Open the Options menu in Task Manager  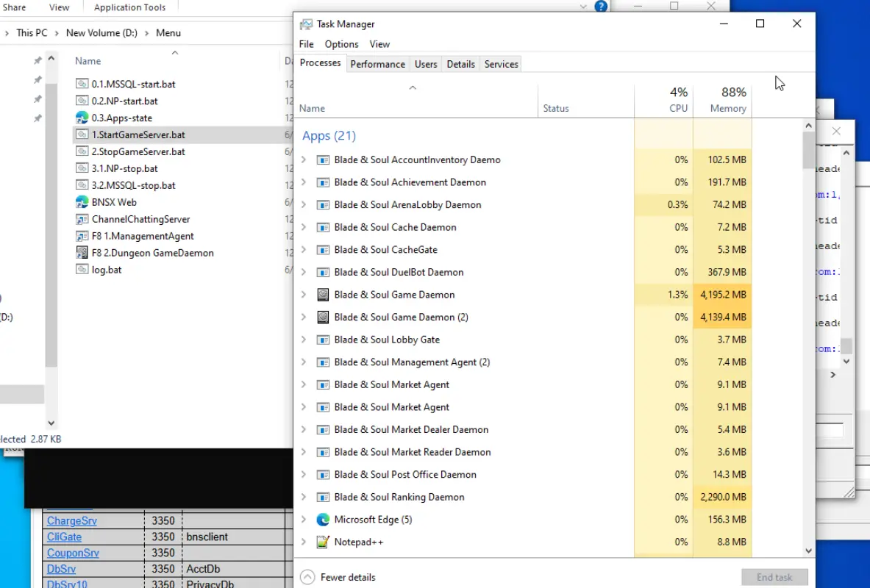tap(341, 44)
